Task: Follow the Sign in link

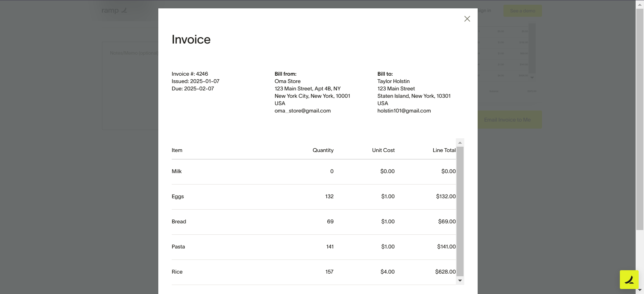Action: [x=484, y=11]
